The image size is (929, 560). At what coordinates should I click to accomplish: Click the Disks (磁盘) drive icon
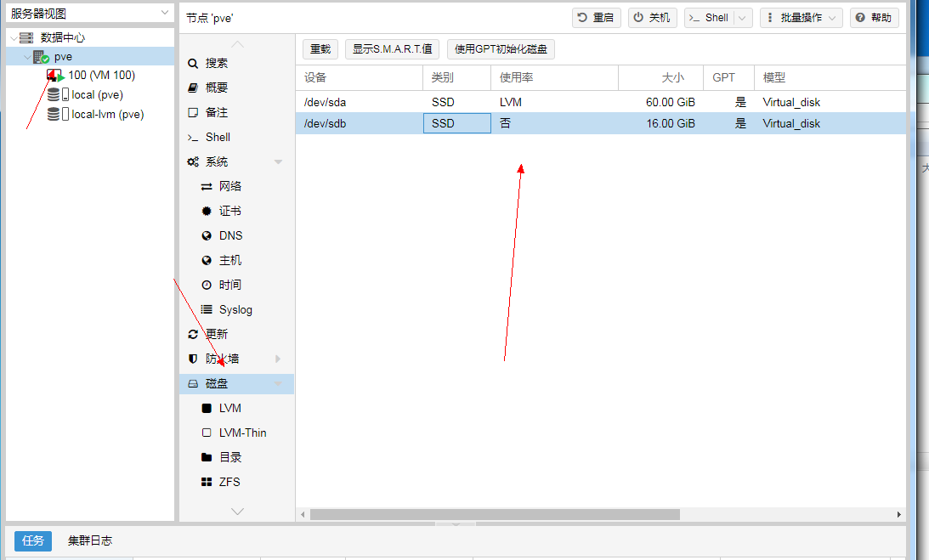(x=193, y=383)
